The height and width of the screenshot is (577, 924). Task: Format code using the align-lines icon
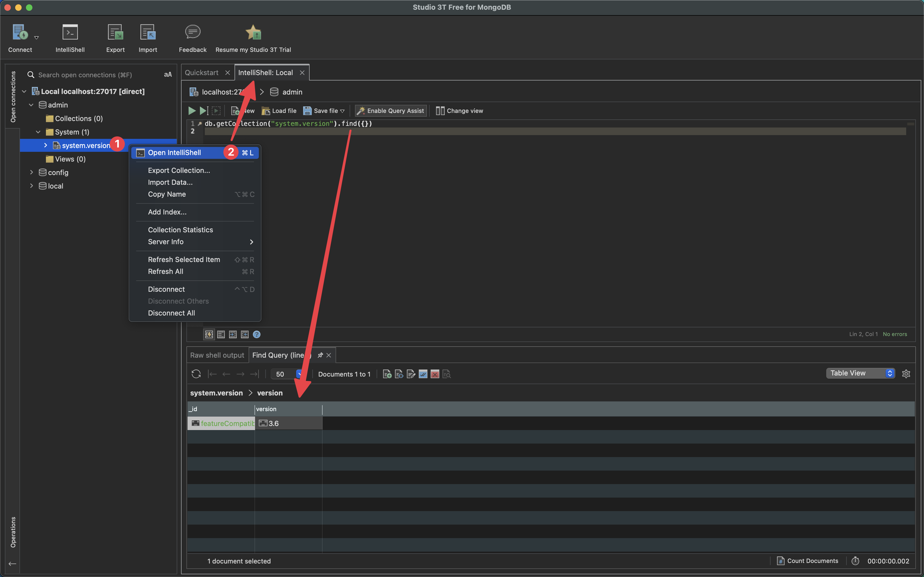[x=221, y=334]
